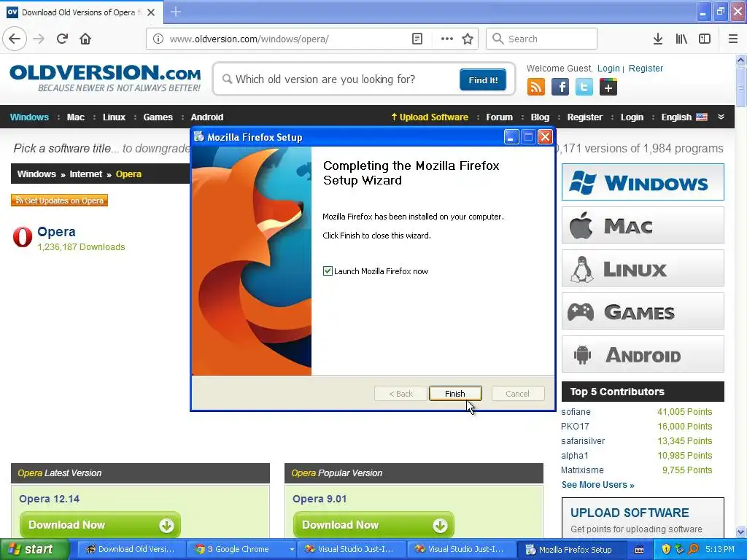The image size is (747, 560).
Task: Click the Find It! search button
Action: [x=483, y=79]
